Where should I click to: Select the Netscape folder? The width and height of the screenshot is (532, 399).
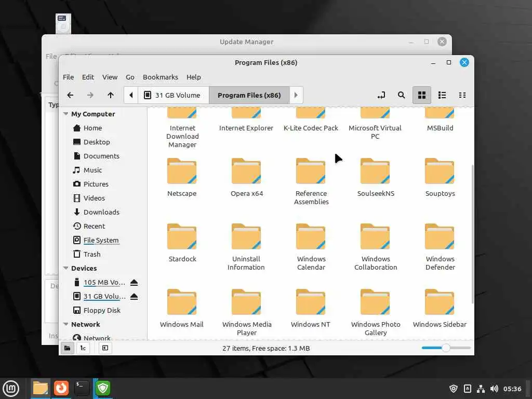point(182,178)
